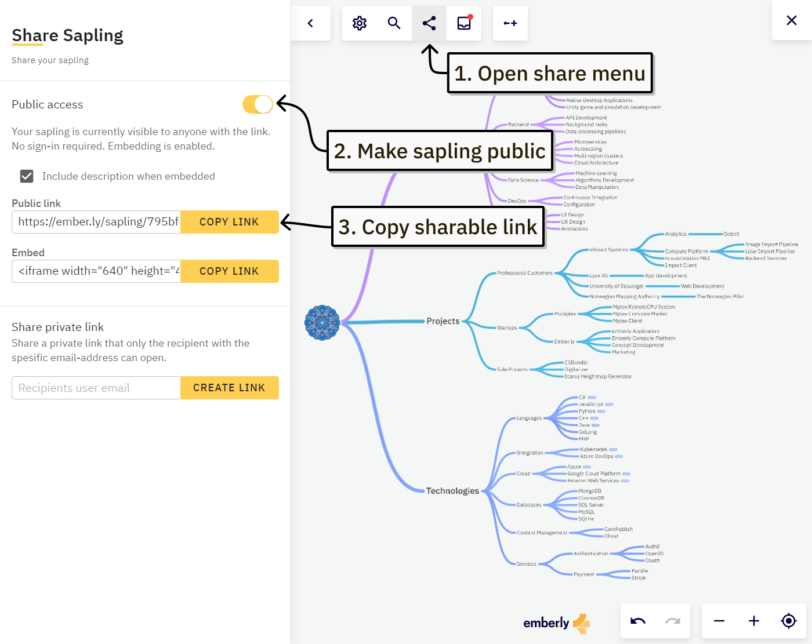Select the Icarus Heightmap Generator node
The height and width of the screenshot is (644, 812).
pyautogui.click(x=599, y=377)
